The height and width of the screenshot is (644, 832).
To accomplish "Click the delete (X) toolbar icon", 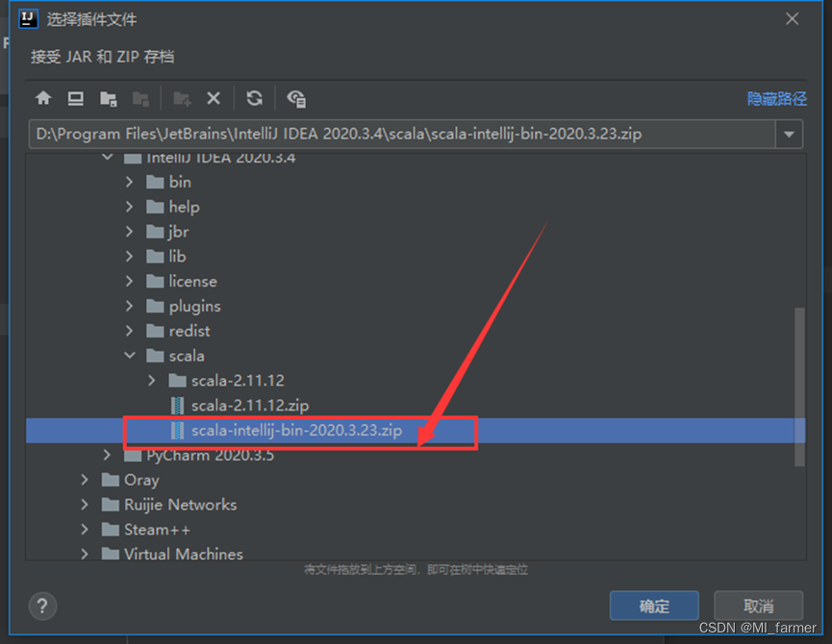I will (214, 98).
